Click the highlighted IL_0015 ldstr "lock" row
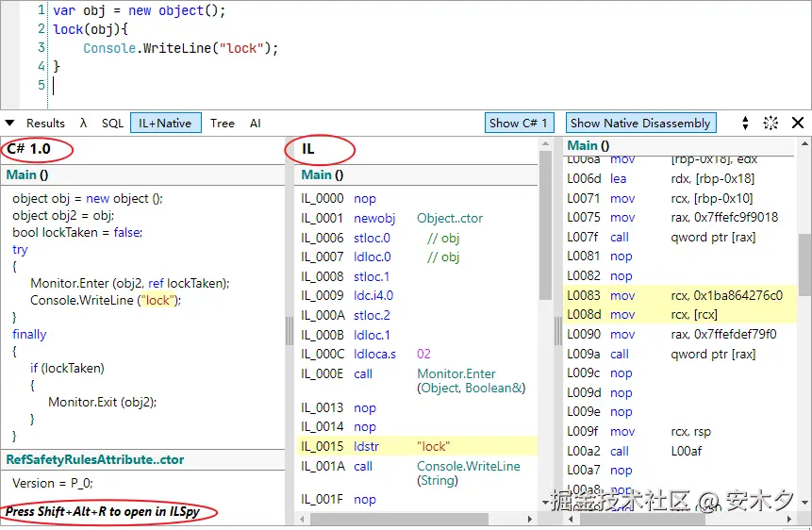 417,446
